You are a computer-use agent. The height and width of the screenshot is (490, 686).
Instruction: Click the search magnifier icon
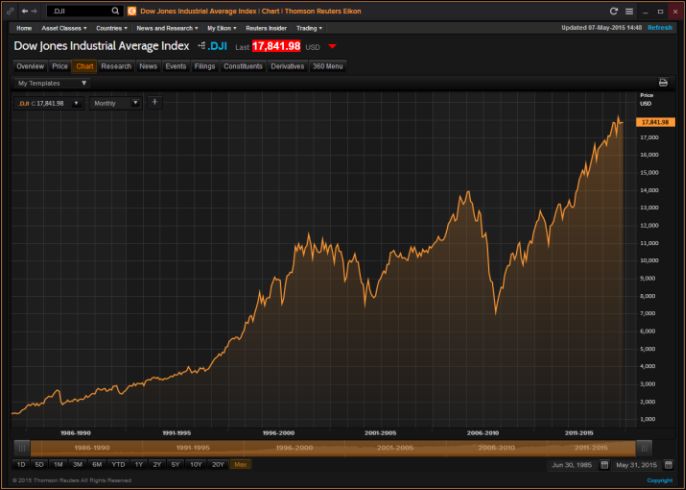[x=115, y=11]
